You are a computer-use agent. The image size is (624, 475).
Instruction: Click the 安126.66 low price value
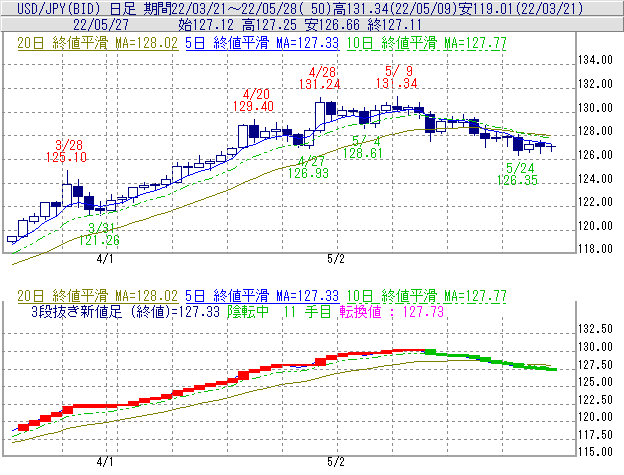332,25
